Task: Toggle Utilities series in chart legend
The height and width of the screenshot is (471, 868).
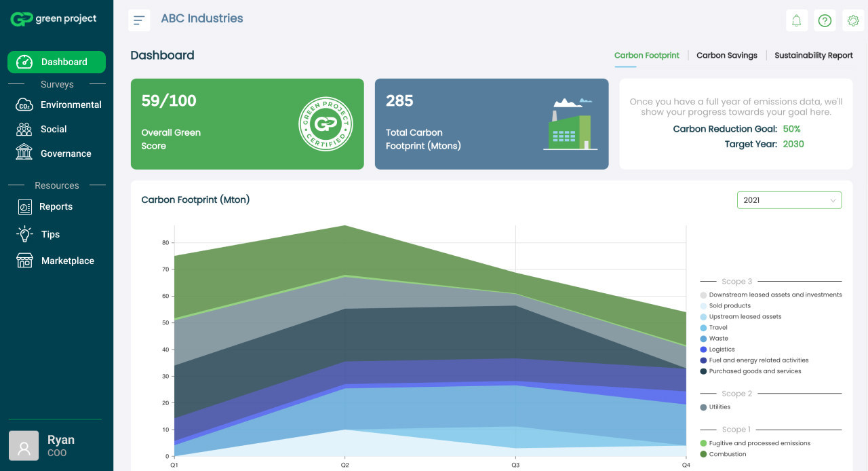Action: (x=719, y=407)
